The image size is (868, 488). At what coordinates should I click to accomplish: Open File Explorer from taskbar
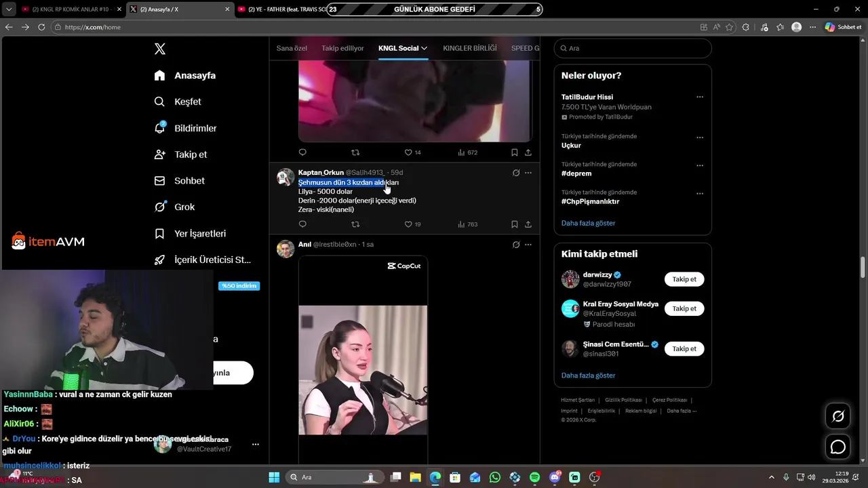(415, 477)
